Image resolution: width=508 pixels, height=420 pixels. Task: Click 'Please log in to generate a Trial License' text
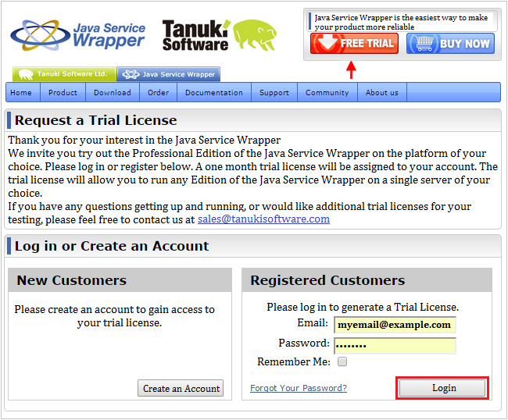pyautogui.click(x=363, y=307)
